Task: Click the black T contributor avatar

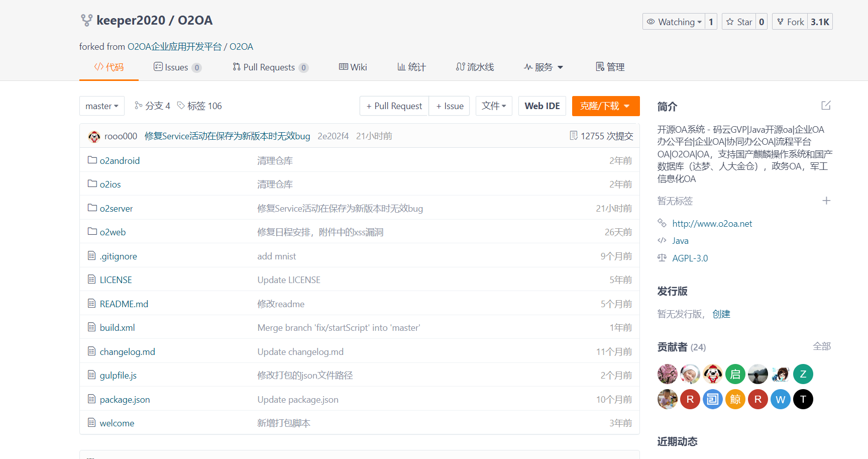Action: tap(803, 400)
